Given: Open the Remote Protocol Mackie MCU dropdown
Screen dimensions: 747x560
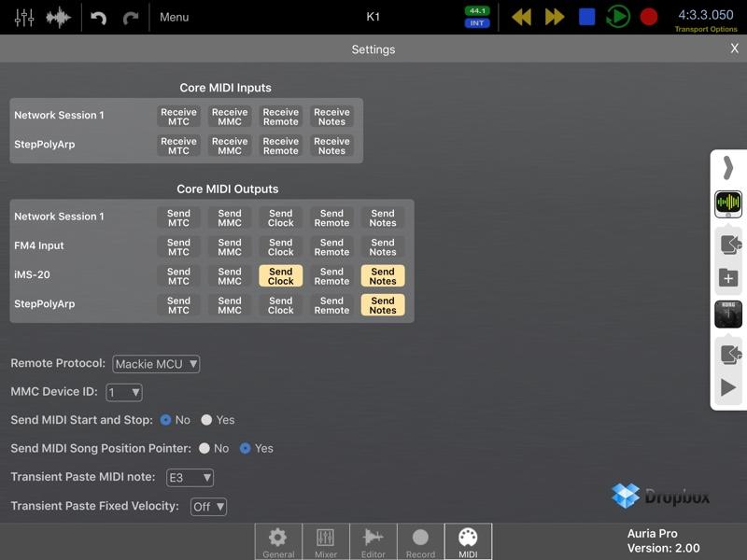Looking at the screenshot, I should click(x=156, y=364).
